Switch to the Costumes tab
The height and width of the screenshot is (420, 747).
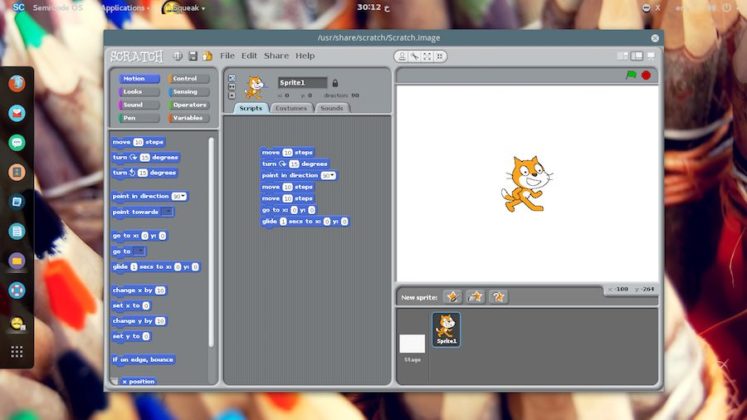tap(291, 108)
